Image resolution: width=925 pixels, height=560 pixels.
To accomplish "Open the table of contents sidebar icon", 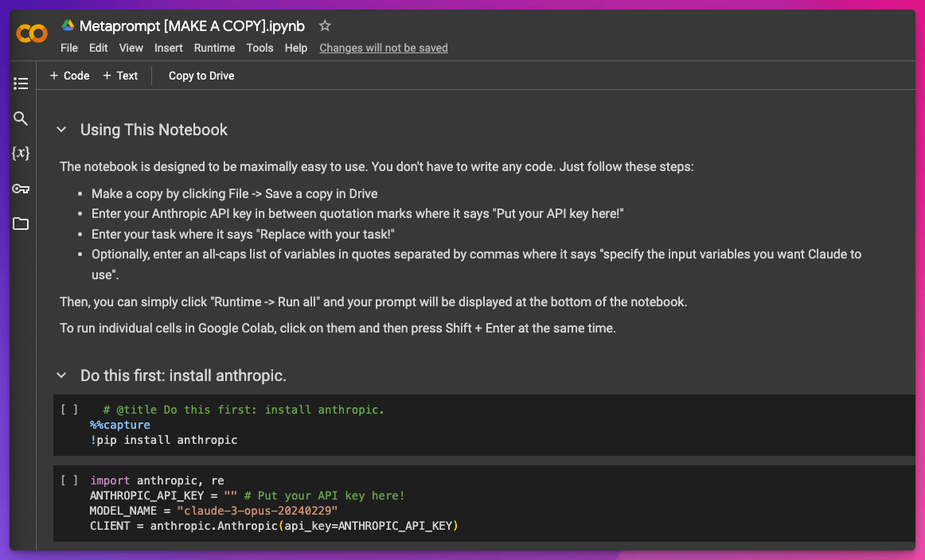I will (x=21, y=84).
